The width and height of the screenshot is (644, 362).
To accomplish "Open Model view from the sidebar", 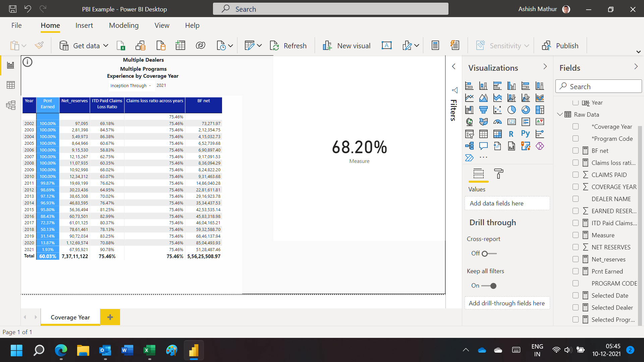I will coord(10,105).
